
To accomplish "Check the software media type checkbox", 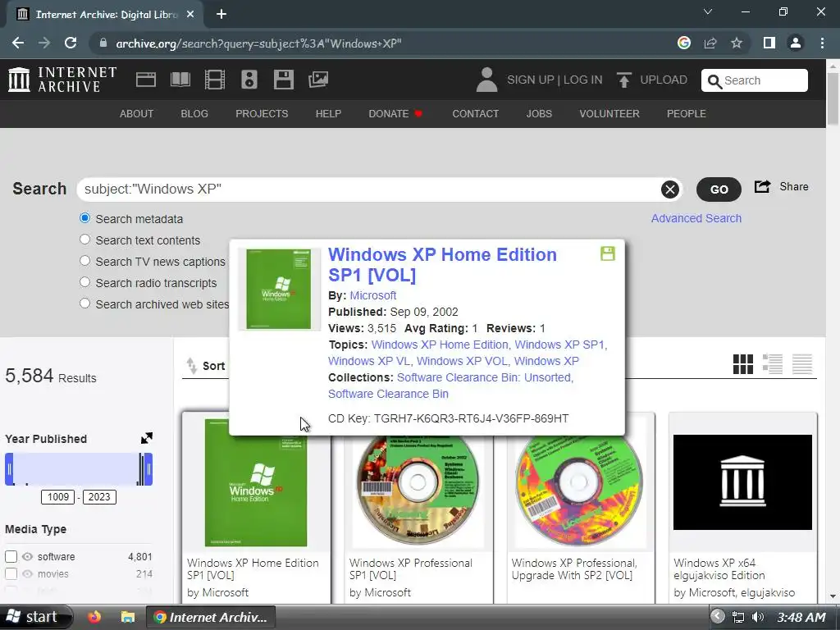I will click(x=11, y=557).
